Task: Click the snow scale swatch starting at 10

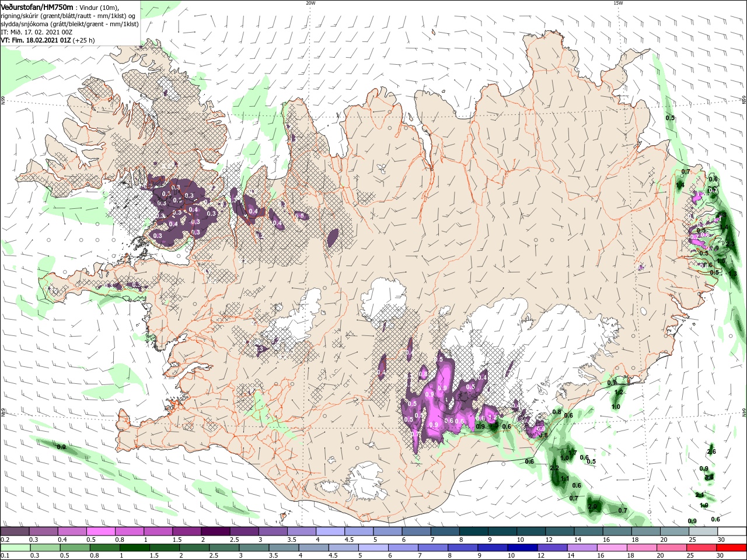Action: (530, 531)
